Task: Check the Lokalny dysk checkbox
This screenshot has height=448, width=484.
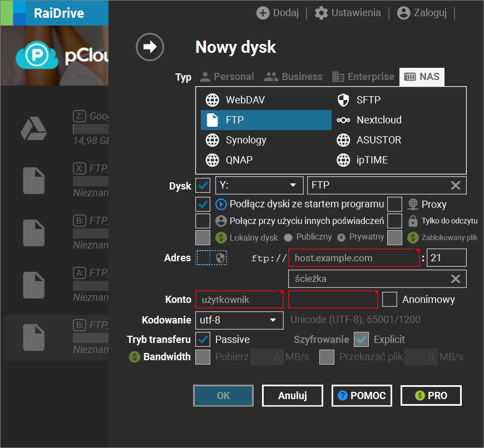Action: [x=203, y=237]
